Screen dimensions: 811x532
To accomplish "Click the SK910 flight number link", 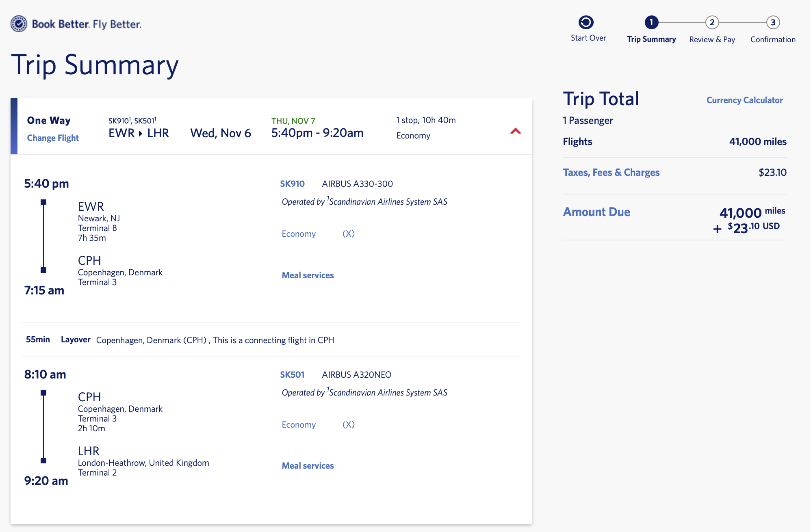I will click(292, 184).
